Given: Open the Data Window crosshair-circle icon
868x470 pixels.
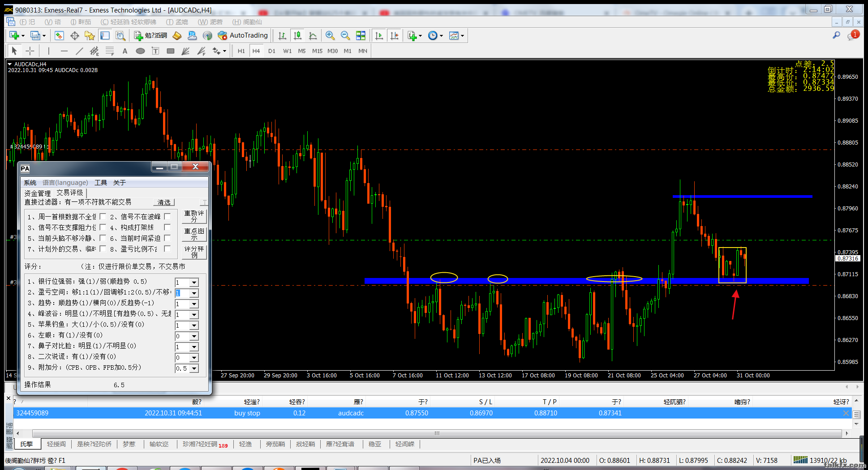Looking at the screenshot, I should pyautogui.click(x=75, y=35).
